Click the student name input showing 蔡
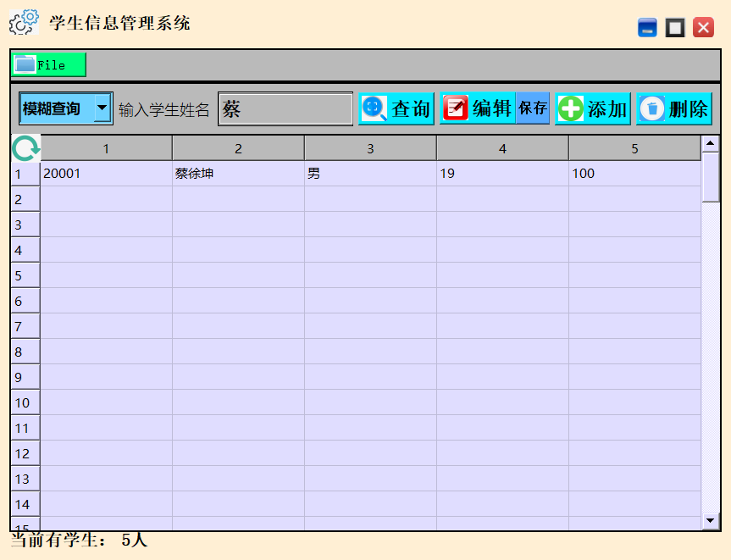The width and height of the screenshot is (731, 560). pos(285,108)
